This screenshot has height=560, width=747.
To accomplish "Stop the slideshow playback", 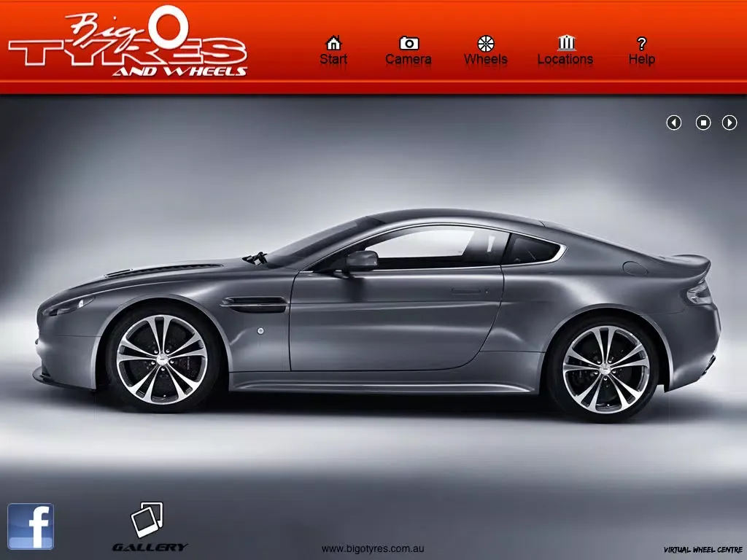I will pos(703,122).
